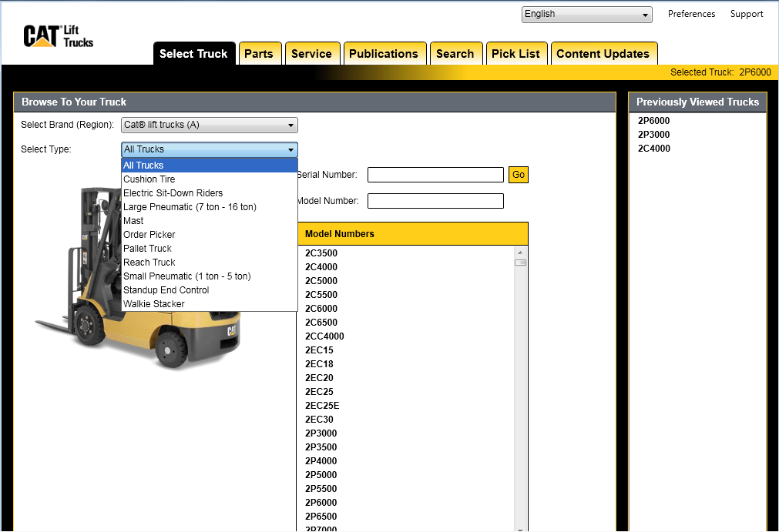Collapse the Select Type dropdown
The height and width of the screenshot is (532, 779).
209,149
